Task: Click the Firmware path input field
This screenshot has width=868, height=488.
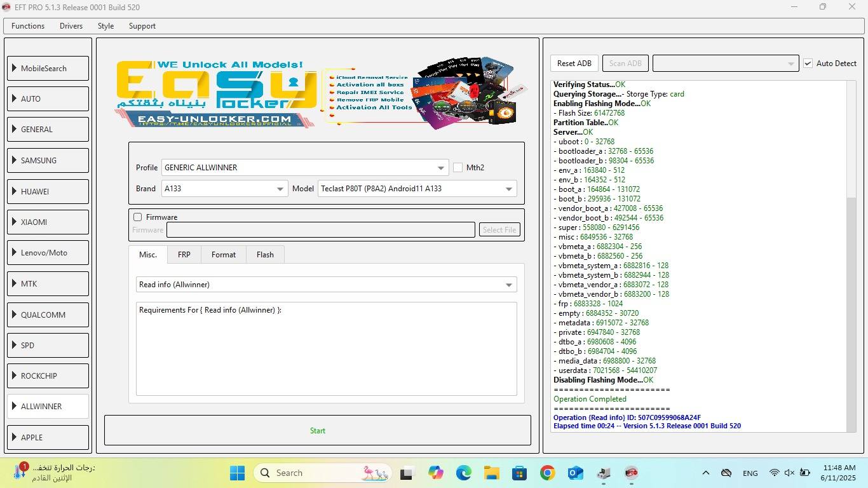Action: (x=321, y=230)
